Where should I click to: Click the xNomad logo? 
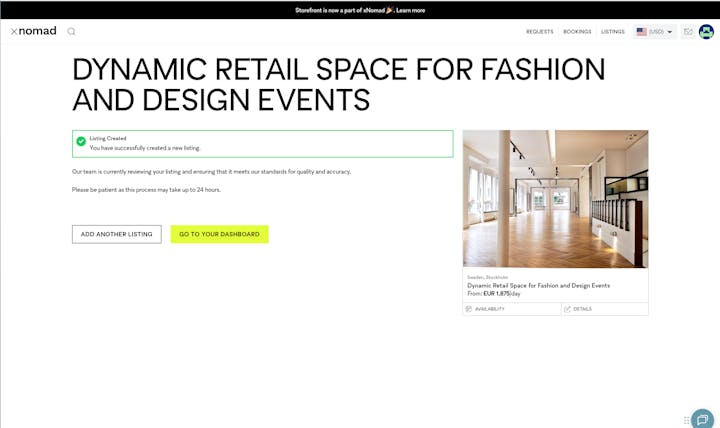click(x=33, y=31)
